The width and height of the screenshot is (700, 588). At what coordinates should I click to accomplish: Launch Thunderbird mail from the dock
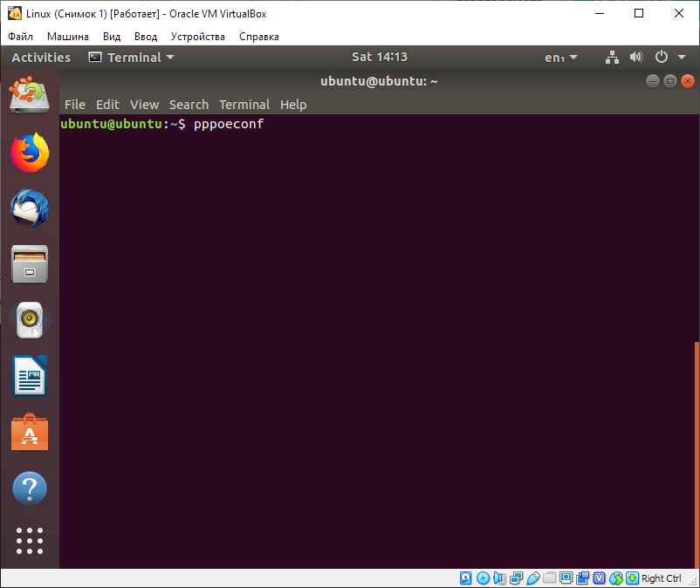coord(29,208)
